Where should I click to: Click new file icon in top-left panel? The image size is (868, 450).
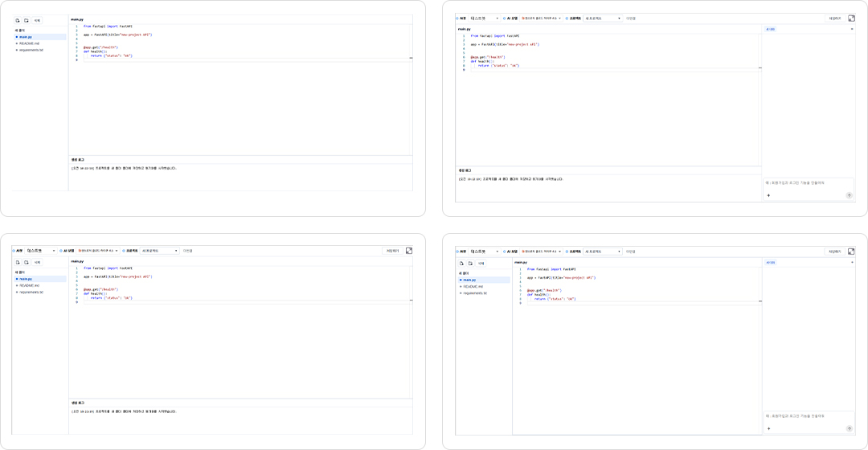coord(18,20)
